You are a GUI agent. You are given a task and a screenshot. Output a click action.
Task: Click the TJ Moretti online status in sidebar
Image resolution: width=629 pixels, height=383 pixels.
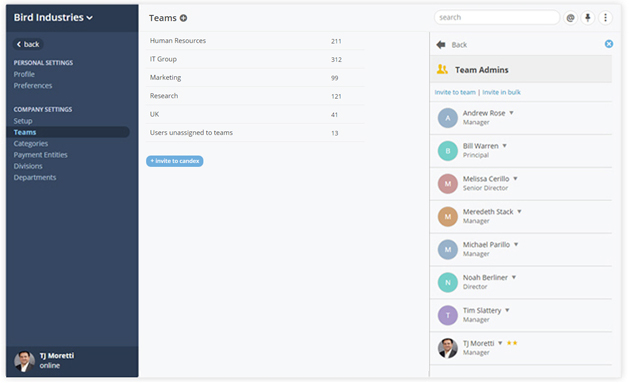pos(50,365)
